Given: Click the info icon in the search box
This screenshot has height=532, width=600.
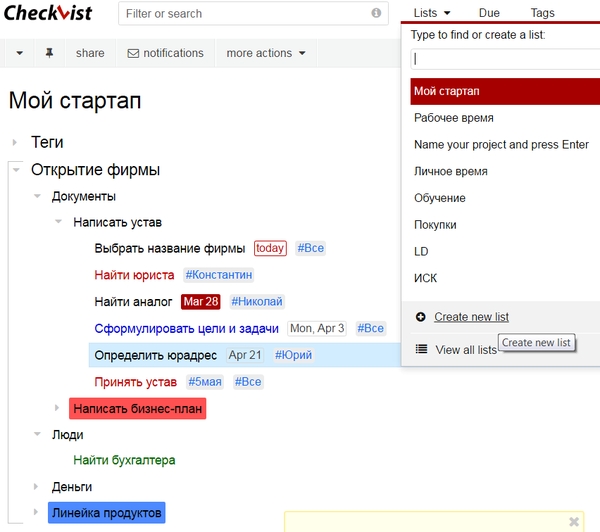Looking at the screenshot, I should click(376, 14).
